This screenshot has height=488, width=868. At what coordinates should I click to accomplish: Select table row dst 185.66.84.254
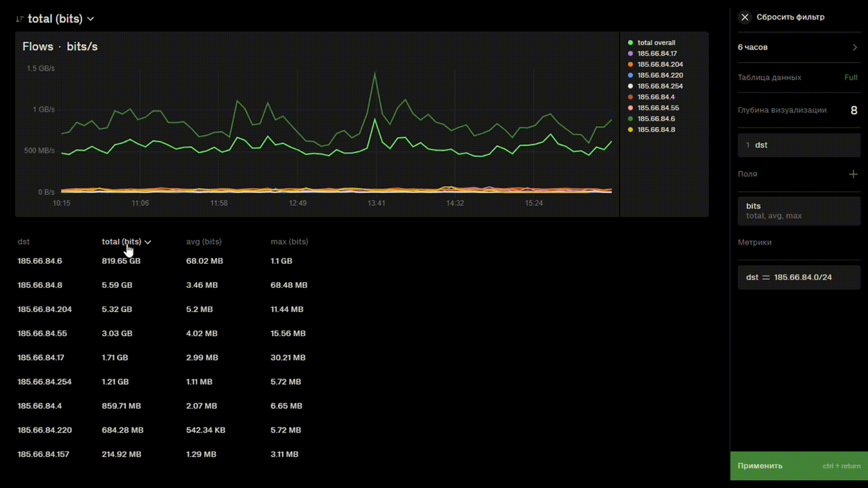pos(45,382)
